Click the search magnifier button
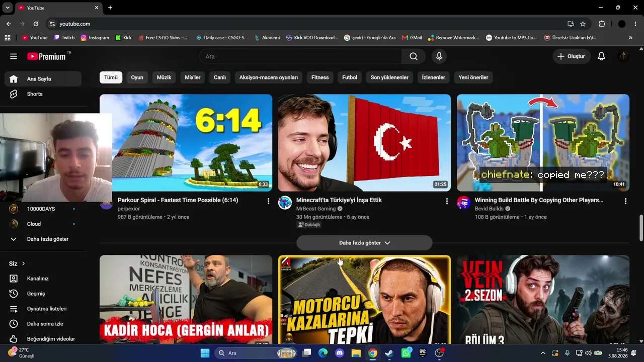 pos(414,56)
